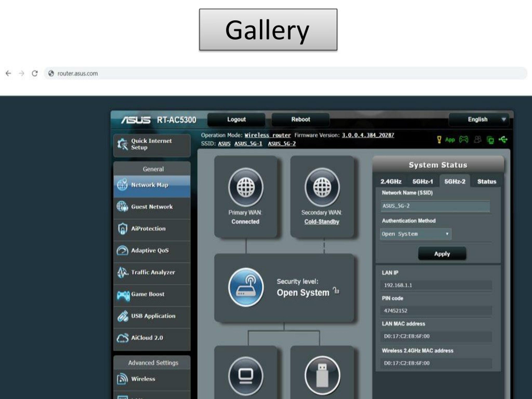
Task: Click the router Security level icon
Action: click(x=246, y=287)
